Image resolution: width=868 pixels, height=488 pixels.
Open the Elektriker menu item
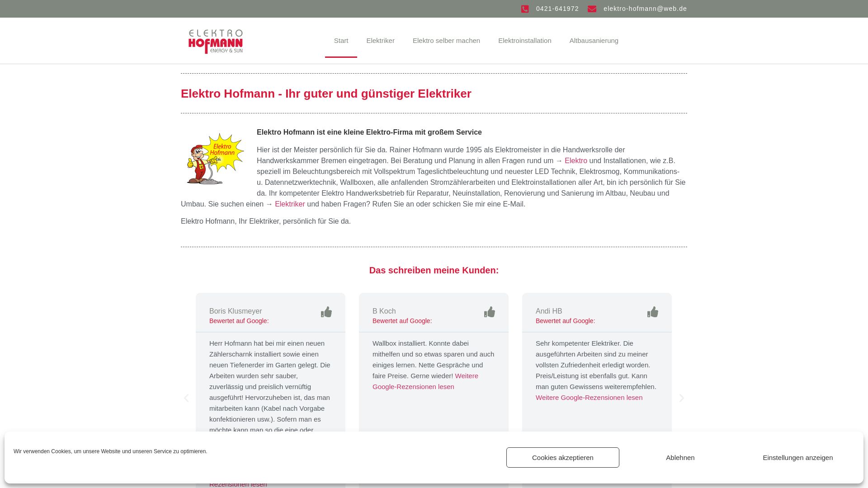[380, 41]
